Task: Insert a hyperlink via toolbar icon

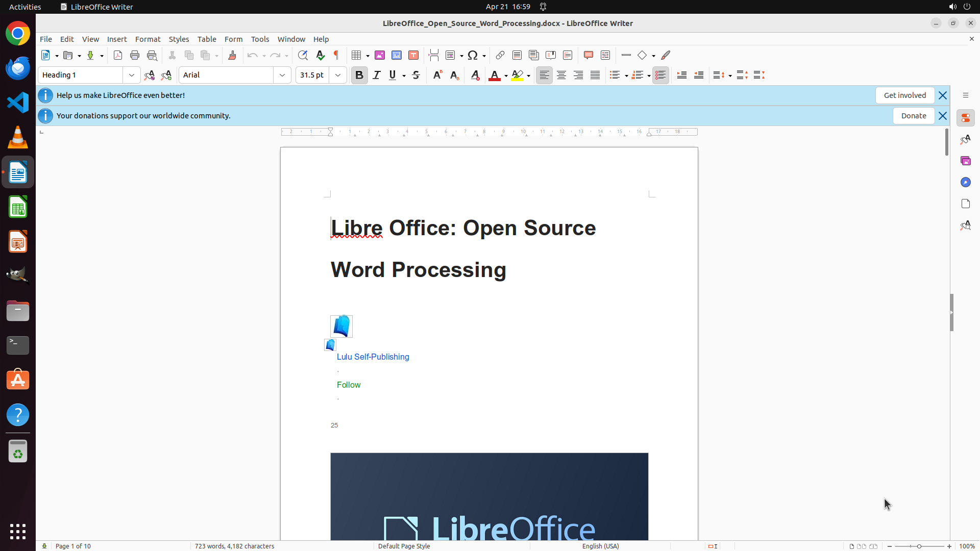Action: click(x=500, y=55)
